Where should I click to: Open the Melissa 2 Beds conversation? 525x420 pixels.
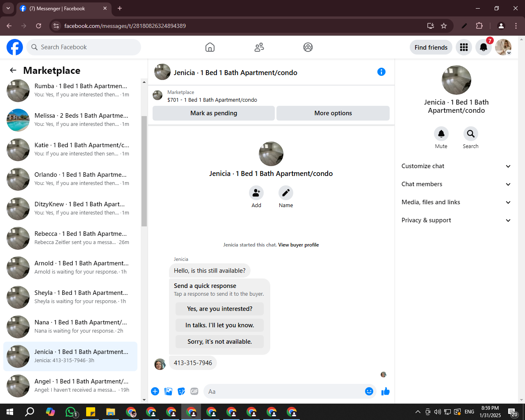(x=71, y=120)
